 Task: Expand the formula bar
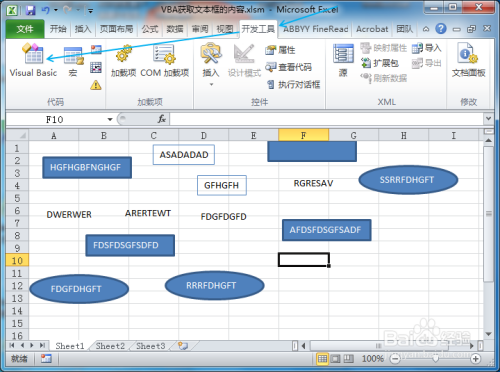click(488, 119)
